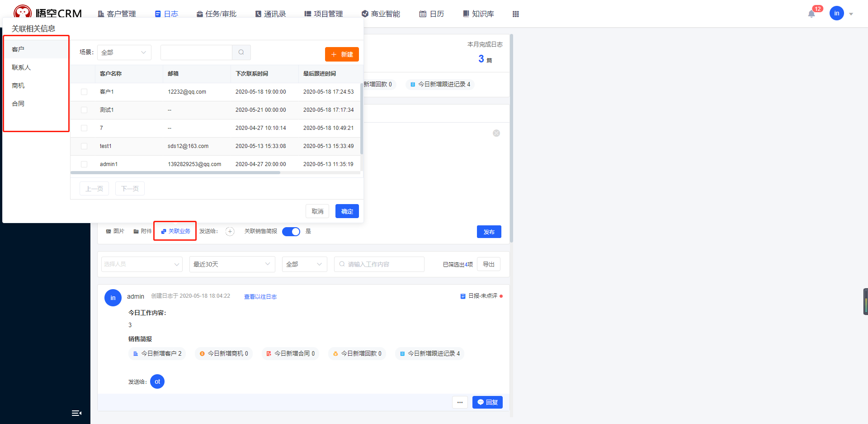Select the checkbox for row 7
Viewport: 868px width, 424px height.
point(84,128)
